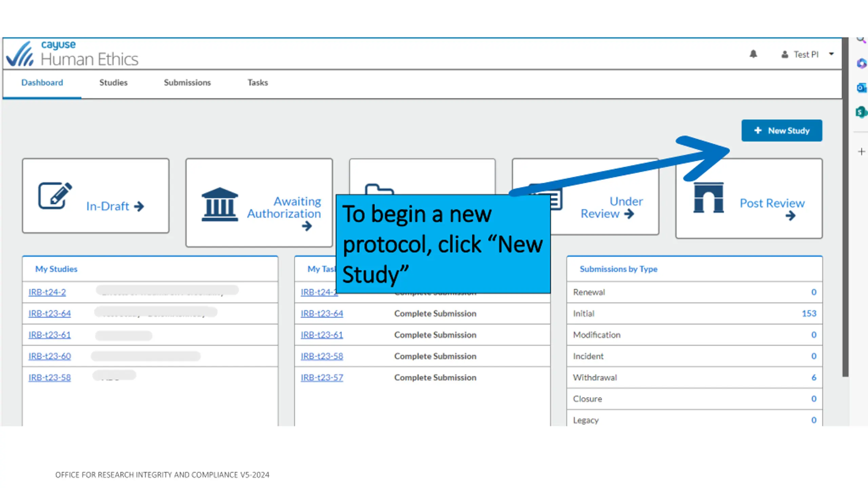Click the Outlook icon in browser sidebar

point(861,88)
